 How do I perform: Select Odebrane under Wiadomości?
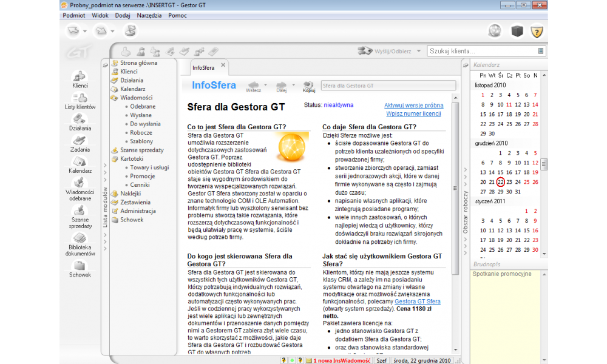tap(143, 106)
